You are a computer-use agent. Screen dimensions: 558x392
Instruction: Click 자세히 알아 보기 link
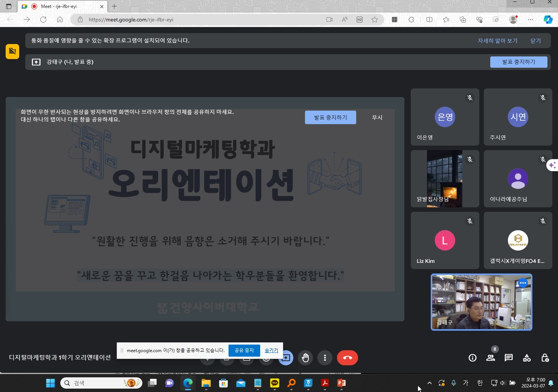pyautogui.click(x=497, y=41)
